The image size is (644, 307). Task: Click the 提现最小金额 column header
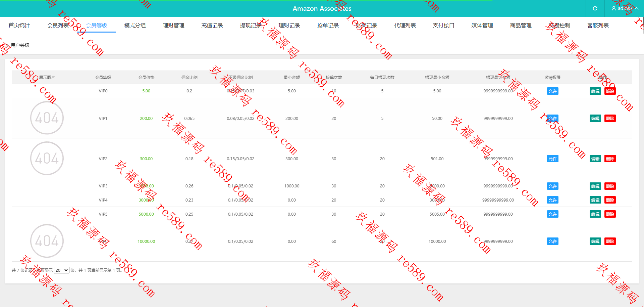(x=437, y=77)
